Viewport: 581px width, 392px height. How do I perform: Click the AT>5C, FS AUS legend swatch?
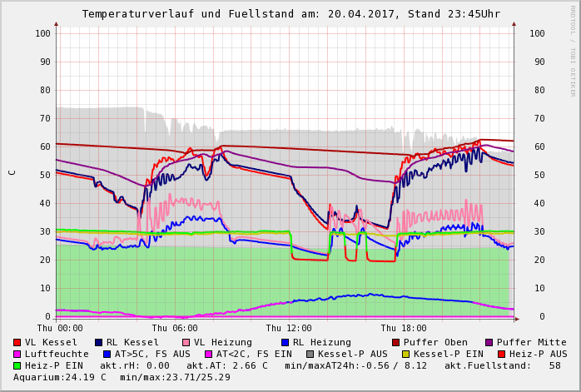coord(107,354)
